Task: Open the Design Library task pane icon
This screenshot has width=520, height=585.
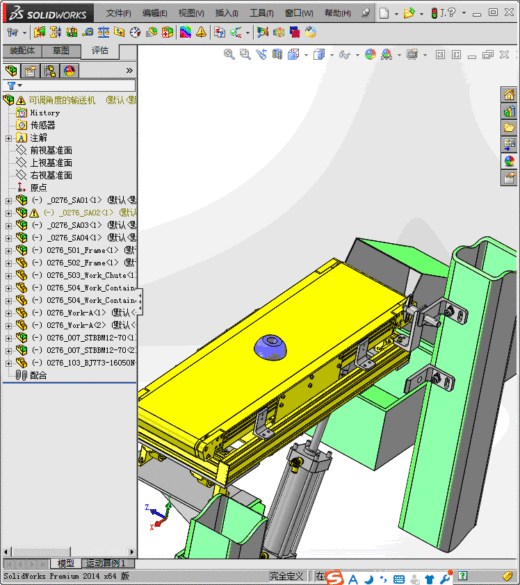Action: click(x=509, y=111)
